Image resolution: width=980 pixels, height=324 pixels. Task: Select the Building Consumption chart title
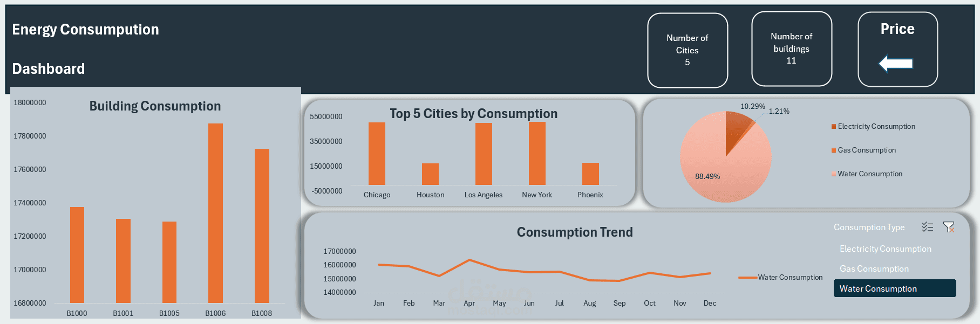pyautogui.click(x=155, y=106)
